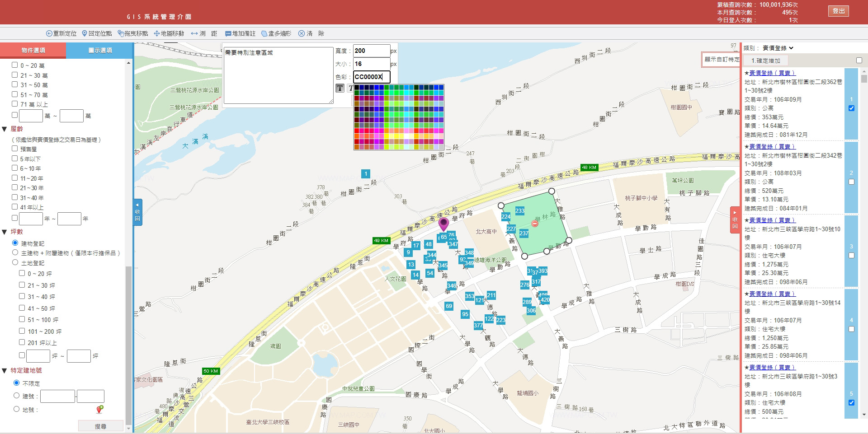Screen dimensions: 868x434
Task: Select the 回定位點 return-to-pin tool
Action: click(x=97, y=33)
